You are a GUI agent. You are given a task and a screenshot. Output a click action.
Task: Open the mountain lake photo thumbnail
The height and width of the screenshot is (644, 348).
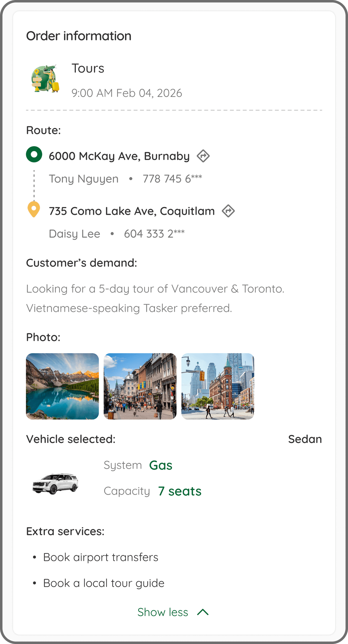tap(62, 386)
